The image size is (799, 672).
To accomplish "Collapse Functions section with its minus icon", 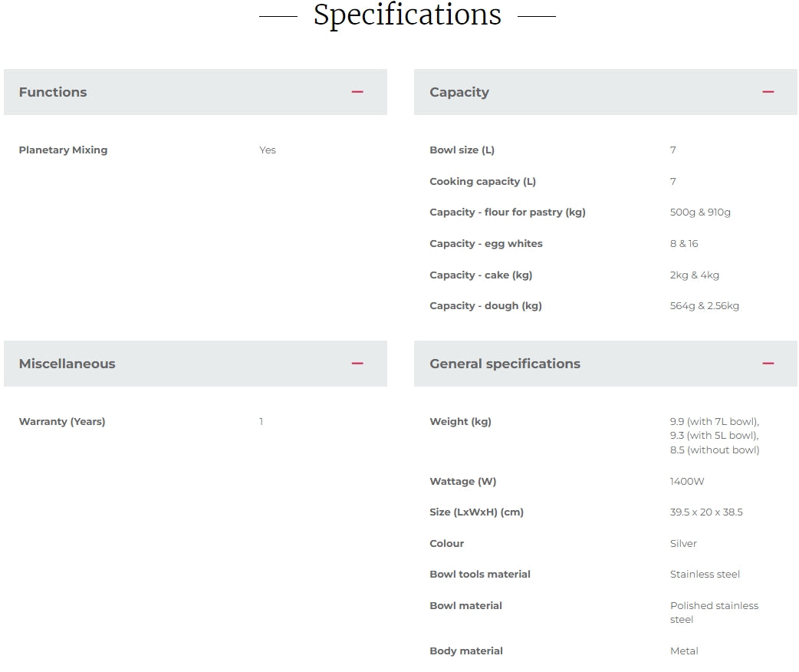I will pyautogui.click(x=357, y=92).
